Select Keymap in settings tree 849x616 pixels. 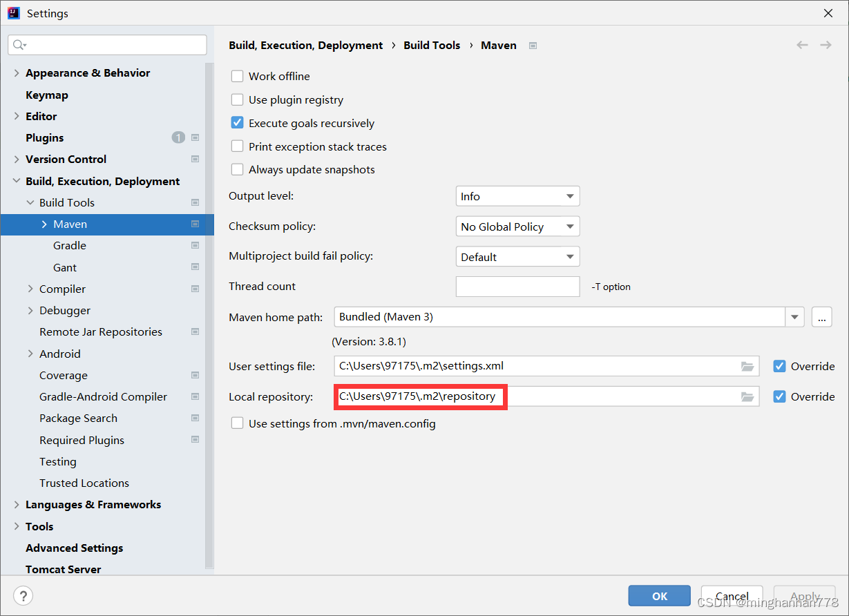[47, 95]
